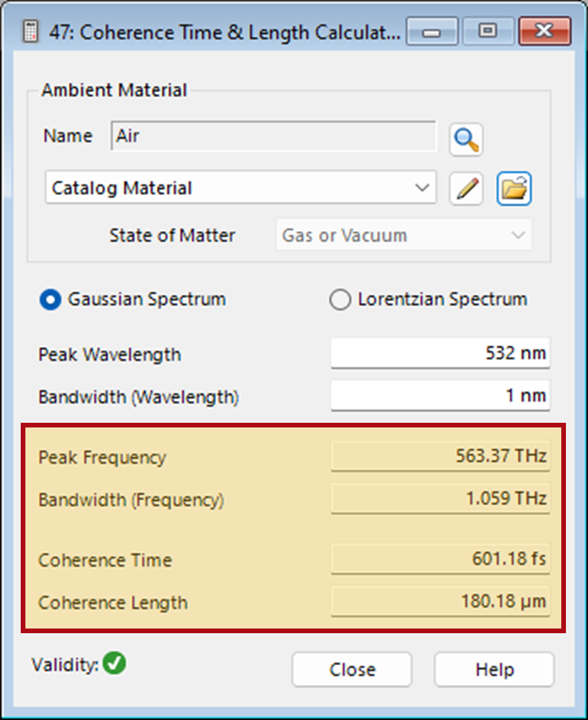Select the Lorentzian Spectrum radio button
The height and width of the screenshot is (720, 588).
pyautogui.click(x=340, y=300)
